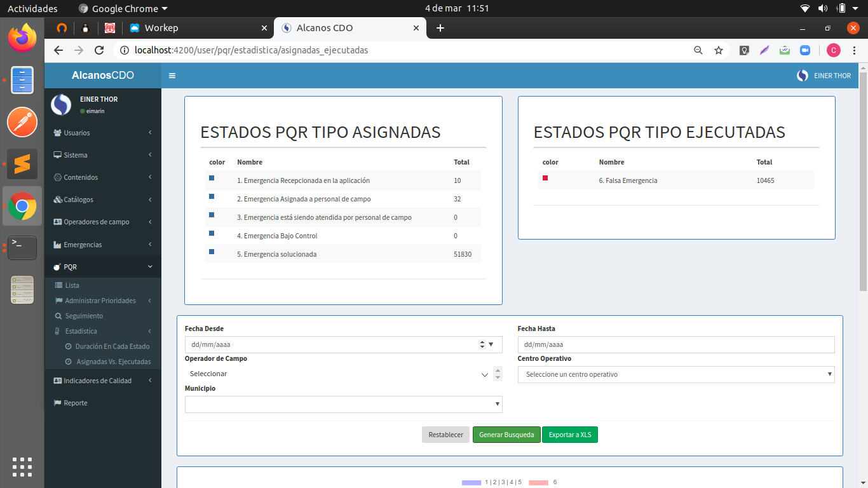Click the Contenidos sidebar icon
This screenshot has height=488, width=868.
pos(58,177)
